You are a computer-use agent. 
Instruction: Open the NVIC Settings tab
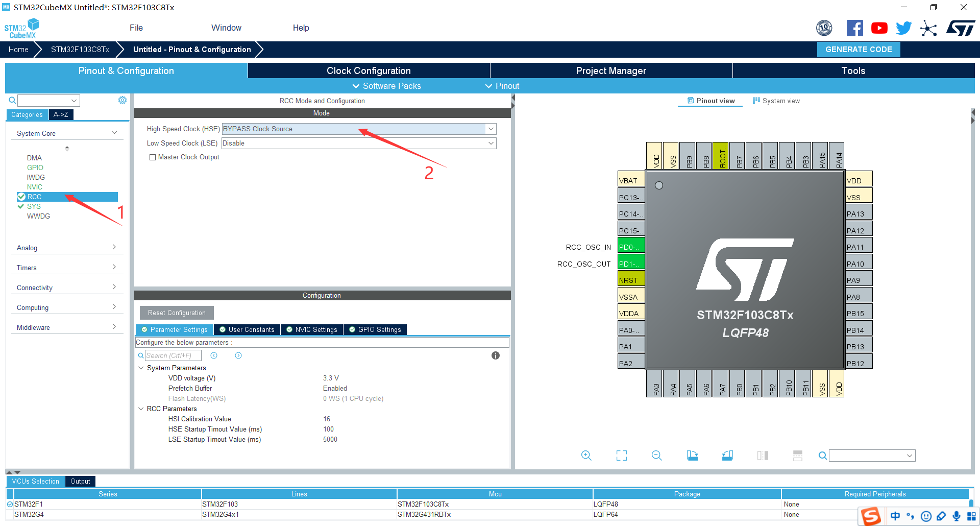point(312,330)
